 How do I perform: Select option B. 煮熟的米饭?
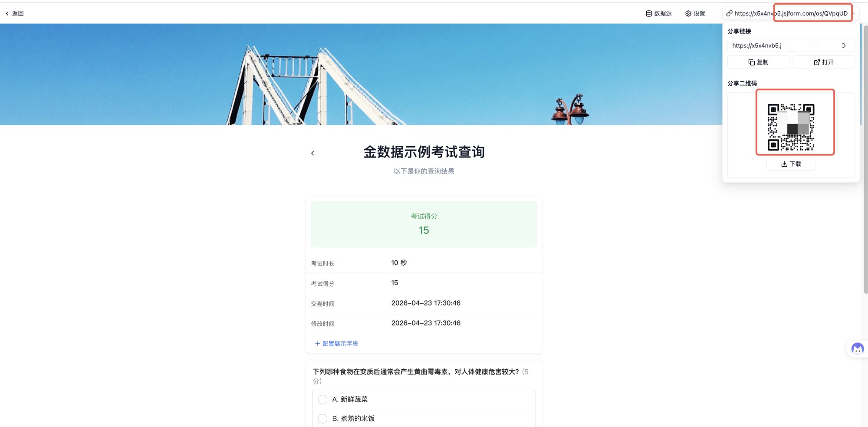(x=322, y=418)
